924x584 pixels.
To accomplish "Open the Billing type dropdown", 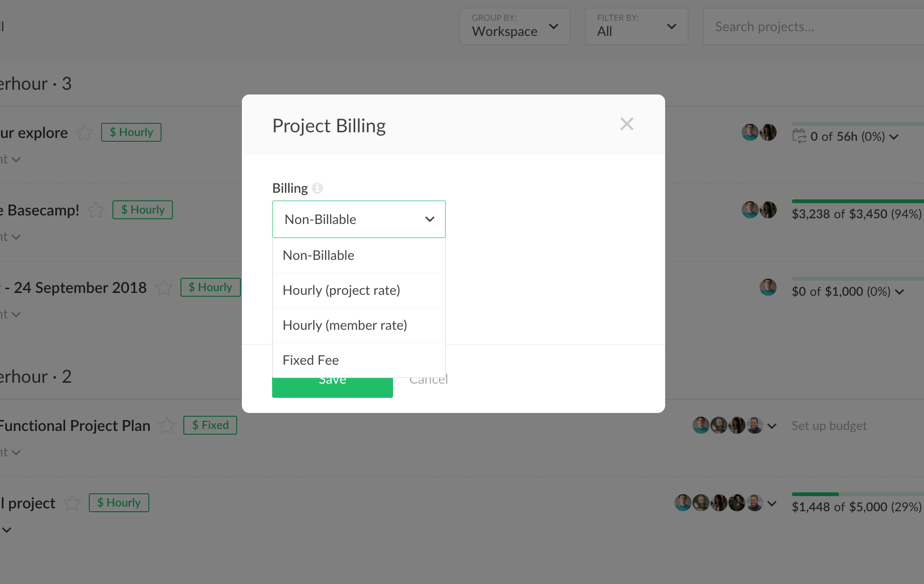I will tap(359, 219).
